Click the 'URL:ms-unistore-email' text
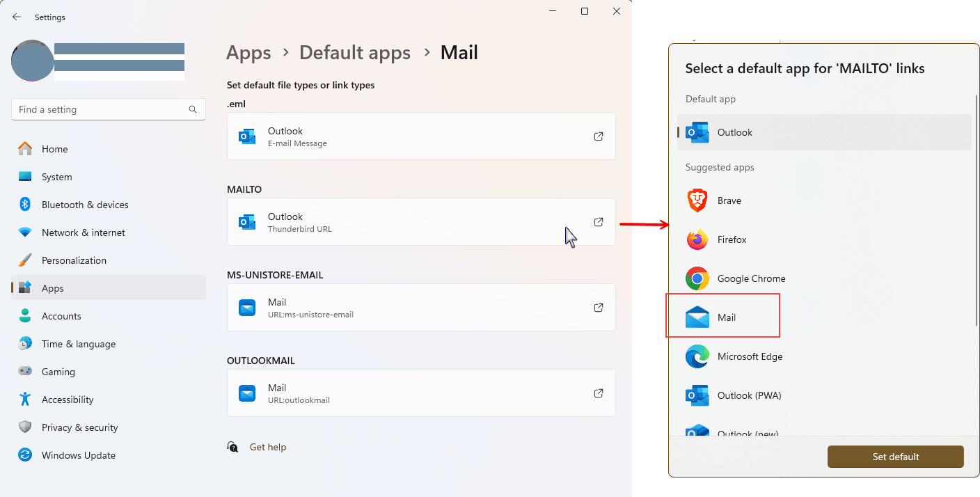The width and height of the screenshot is (980, 497). click(310, 315)
